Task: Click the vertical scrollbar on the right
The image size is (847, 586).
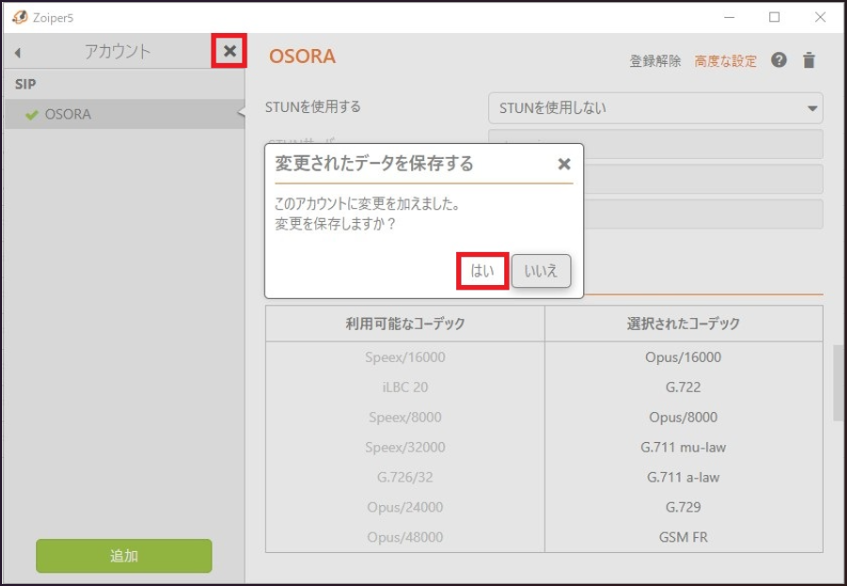Action: tap(838, 383)
